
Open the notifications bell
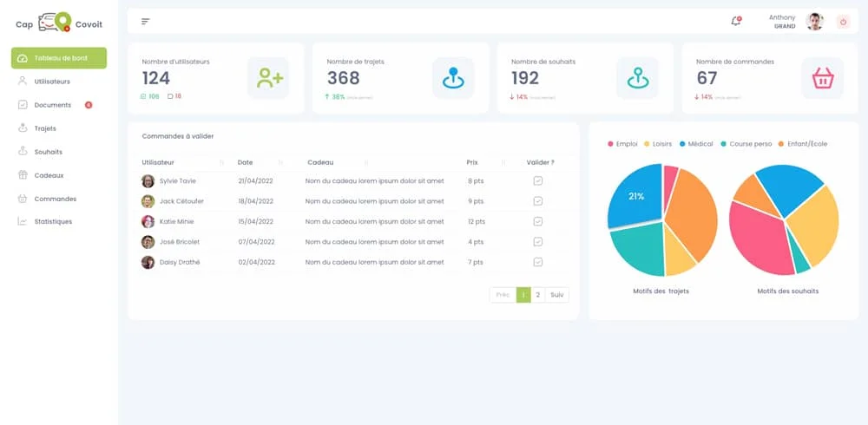pyautogui.click(x=736, y=22)
